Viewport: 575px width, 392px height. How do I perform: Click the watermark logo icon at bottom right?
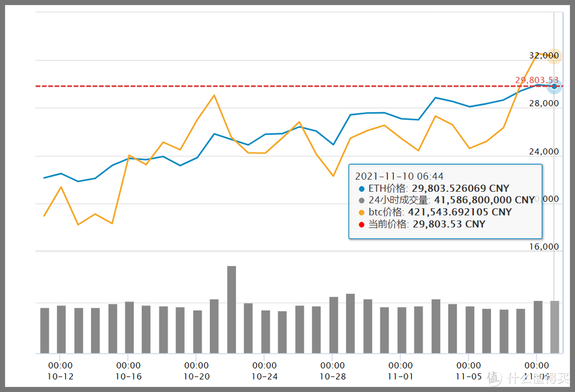click(x=494, y=378)
